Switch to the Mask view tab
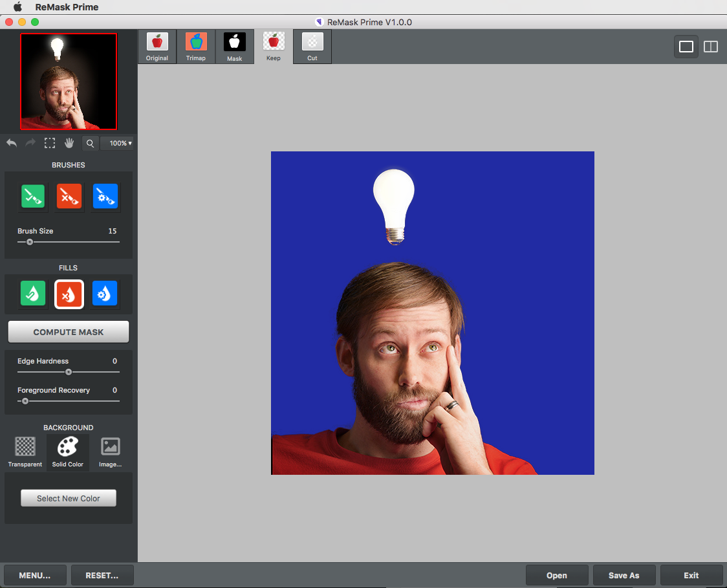 [235, 47]
